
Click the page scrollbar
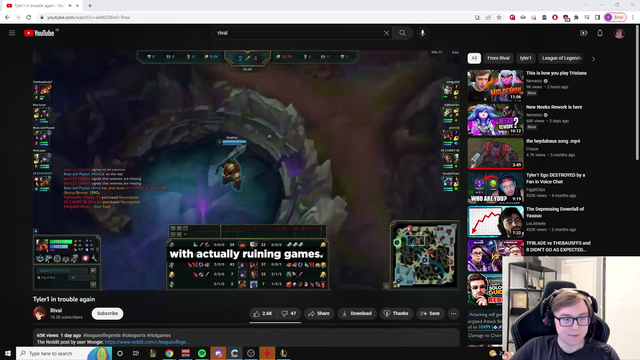pos(638,94)
